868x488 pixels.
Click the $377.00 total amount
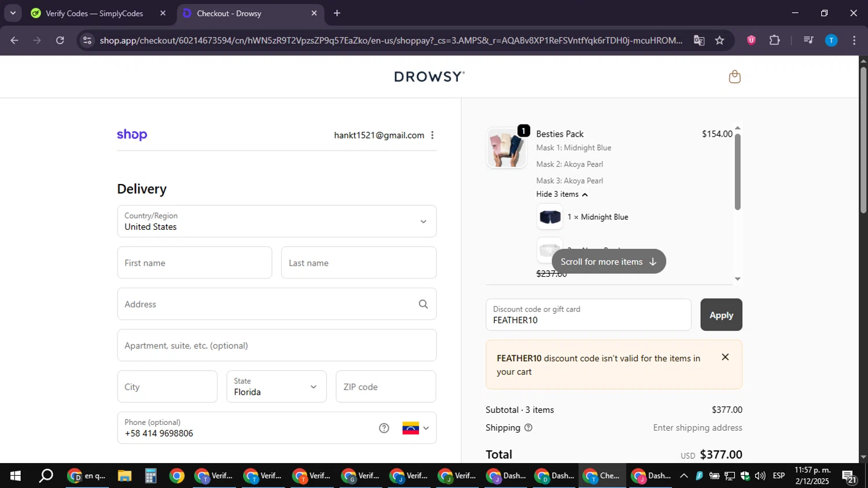pyautogui.click(x=721, y=454)
